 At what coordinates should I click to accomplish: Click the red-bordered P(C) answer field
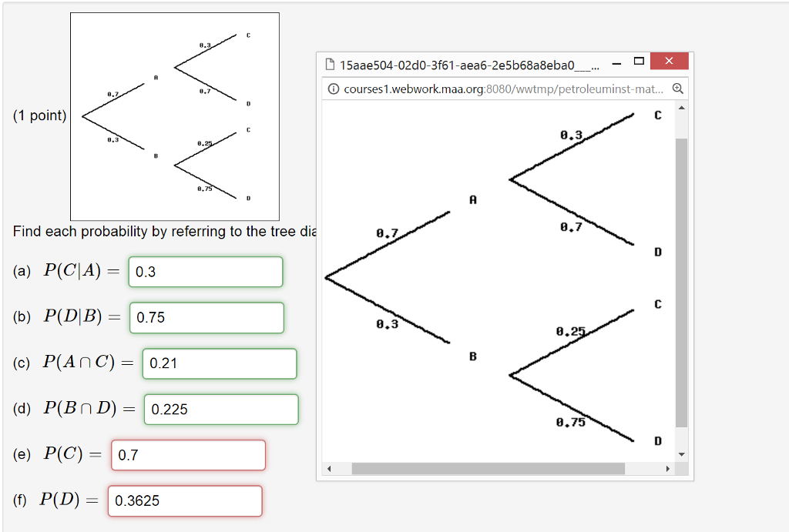point(188,455)
